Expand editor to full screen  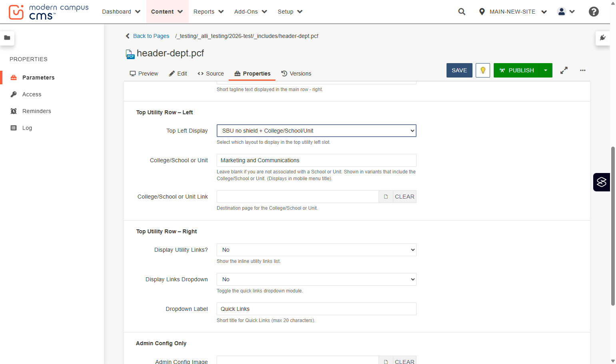pyautogui.click(x=564, y=70)
